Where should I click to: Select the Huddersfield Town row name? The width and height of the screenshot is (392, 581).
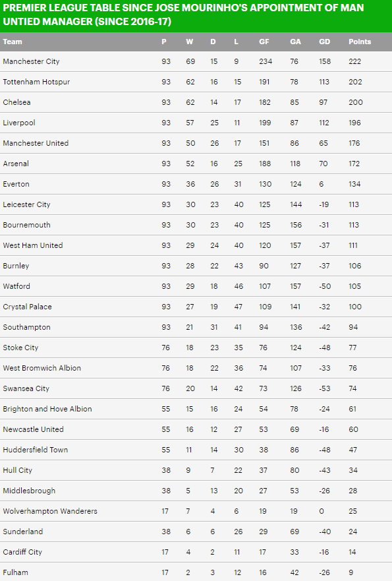click(x=36, y=450)
